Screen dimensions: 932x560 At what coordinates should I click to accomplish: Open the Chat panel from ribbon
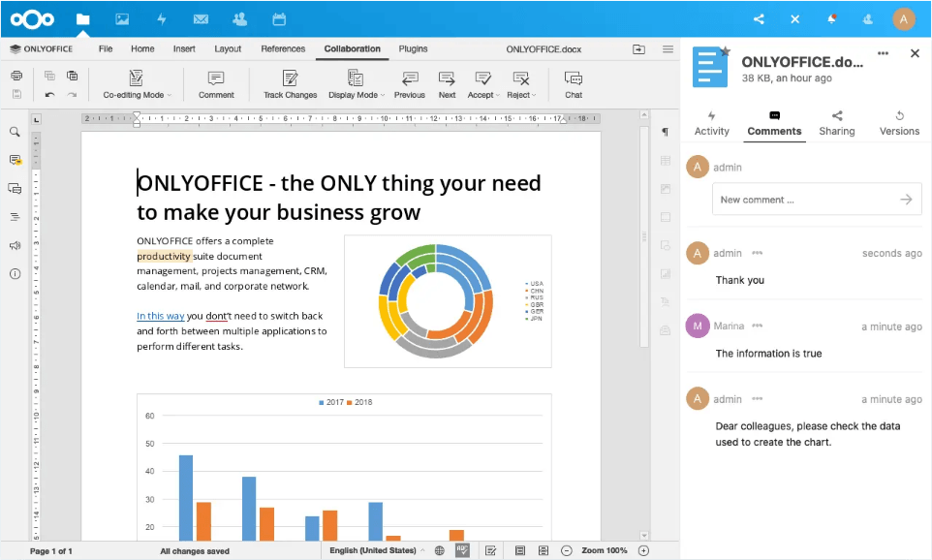point(574,84)
